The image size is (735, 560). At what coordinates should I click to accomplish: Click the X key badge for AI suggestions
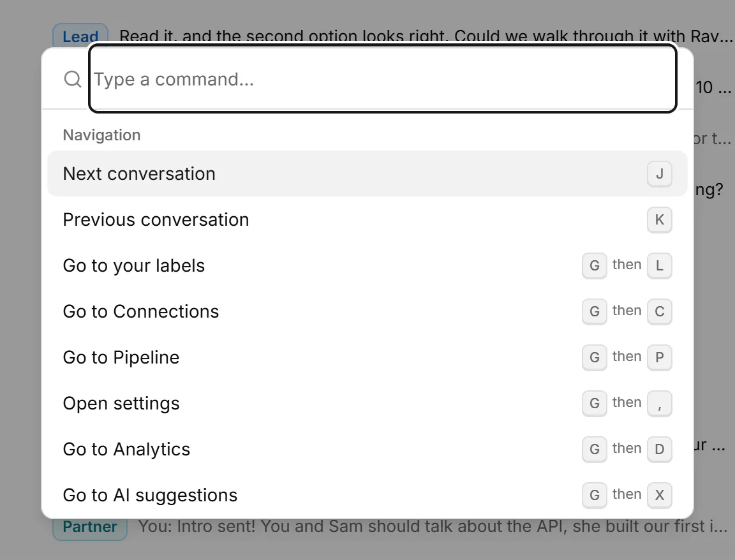click(660, 496)
